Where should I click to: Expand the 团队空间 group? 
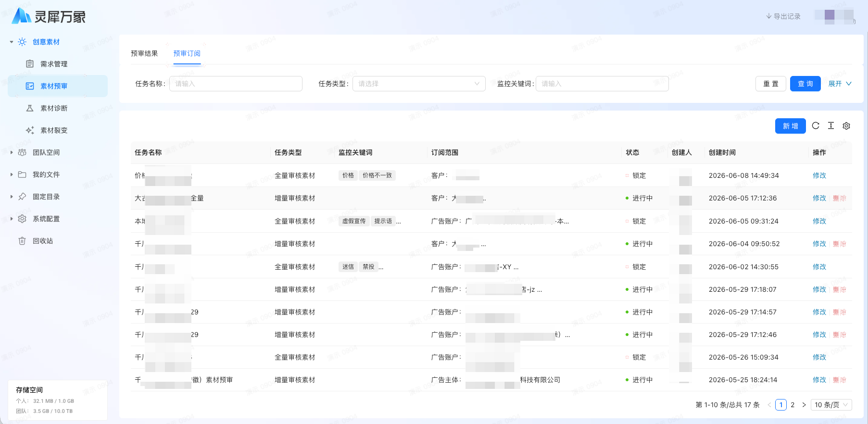tap(12, 152)
